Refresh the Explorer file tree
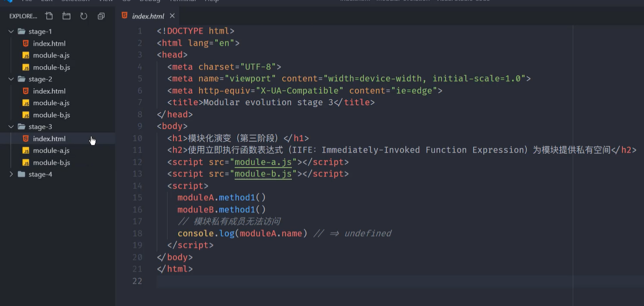The height and width of the screenshot is (306, 644). click(84, 16)
